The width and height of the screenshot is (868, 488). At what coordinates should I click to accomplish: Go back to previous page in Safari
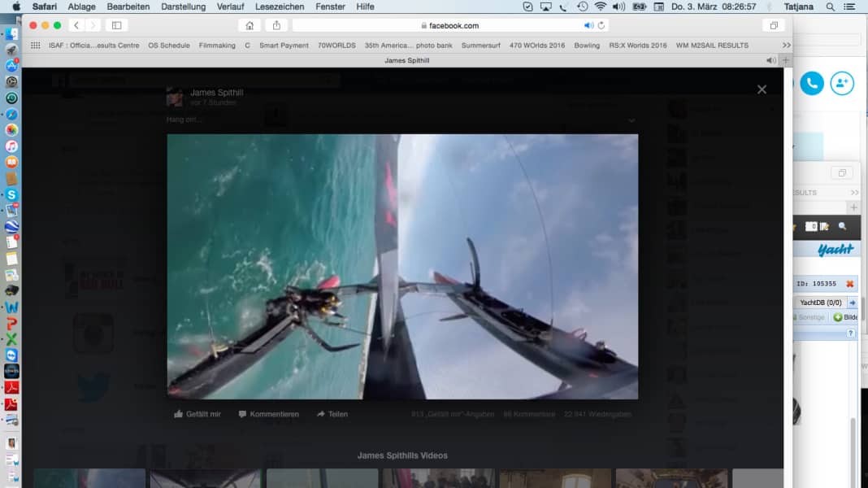point(76,25)
